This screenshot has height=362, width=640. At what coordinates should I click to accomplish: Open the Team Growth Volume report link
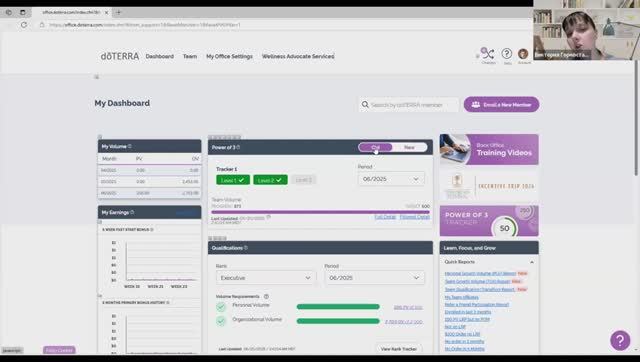tap(477, 282)
